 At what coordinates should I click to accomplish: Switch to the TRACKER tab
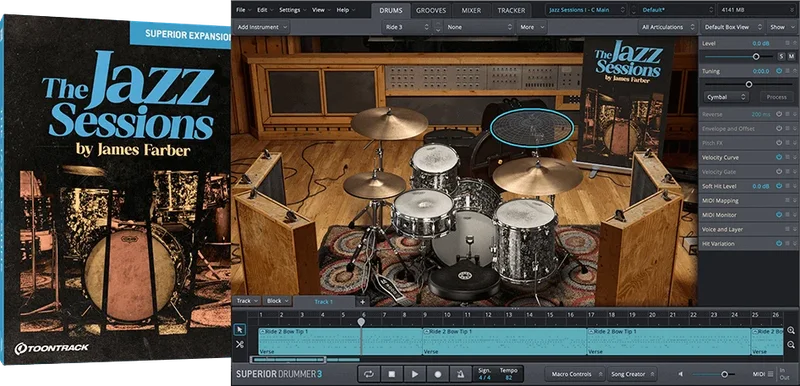(511, 10)
